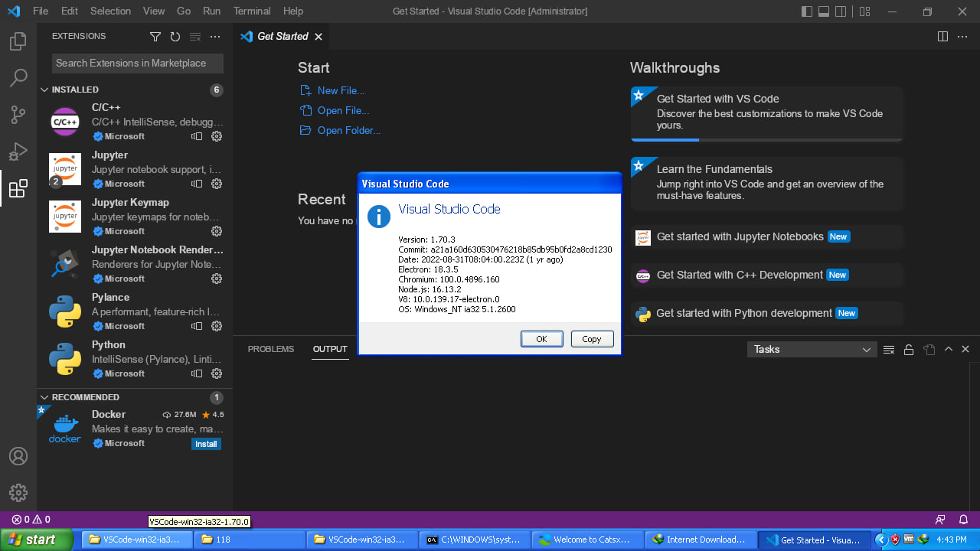This screenshot has width=980, height=551.
Task: Open manage gear for Jupyter extension
Action: click(217, 184)
